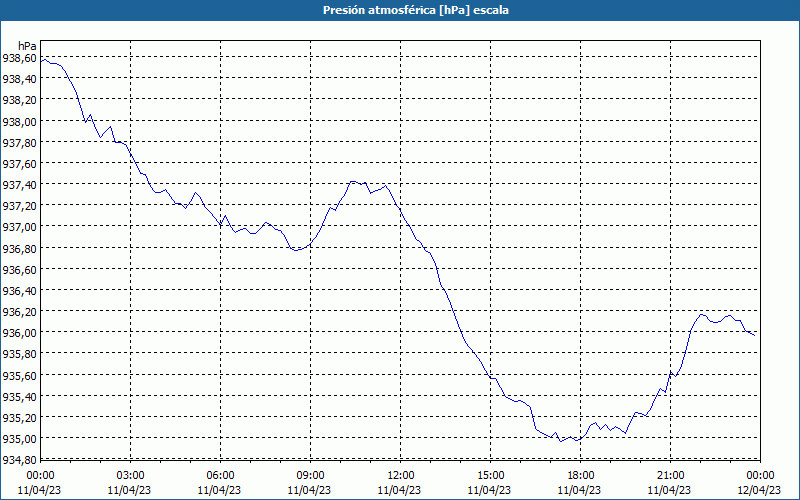Click the 936,20 axis value

(19, 311)
